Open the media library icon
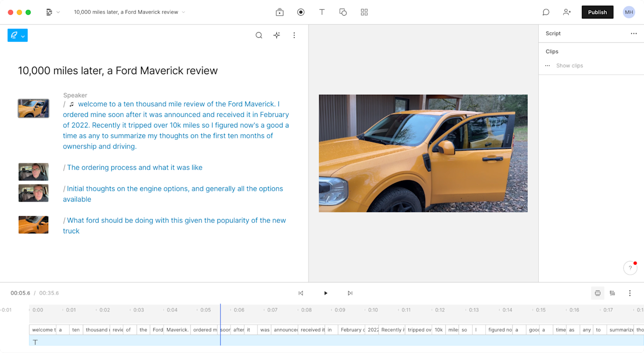The width and height of the screenshot is (644, 353). [280, 12]
